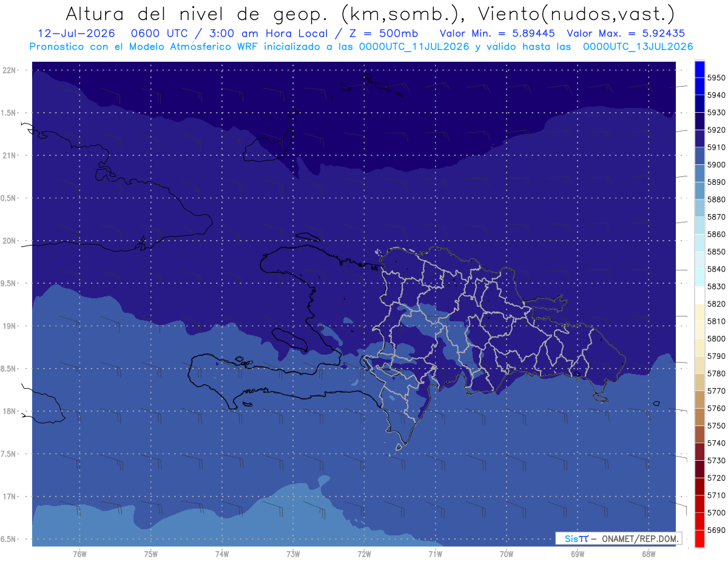Click the 5920 color scale label

click(x=716, y=130)
